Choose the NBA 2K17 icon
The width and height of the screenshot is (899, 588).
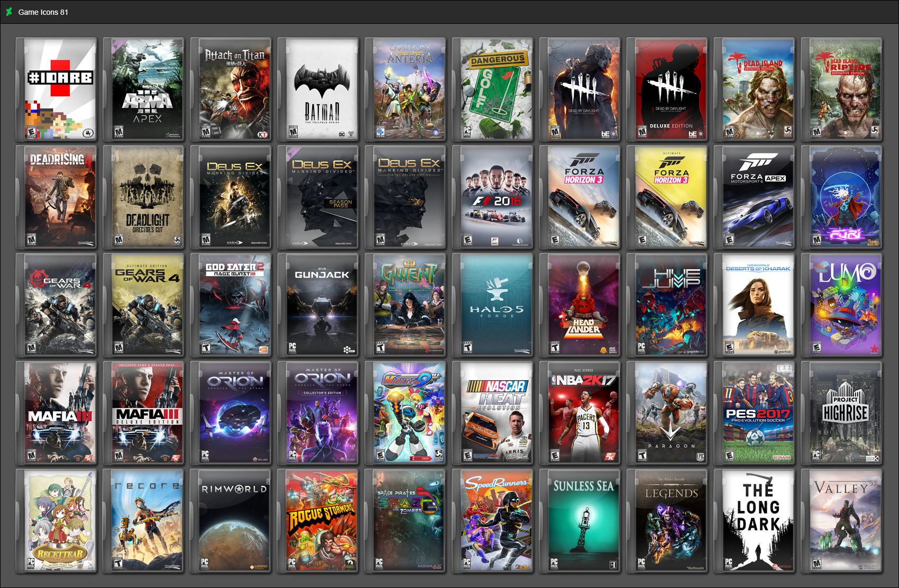[580, 414]
